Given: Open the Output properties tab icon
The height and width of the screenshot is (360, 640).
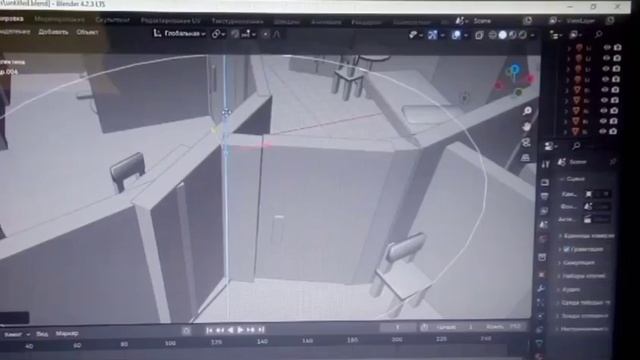Looking at the screenshot, I should 544,197.
